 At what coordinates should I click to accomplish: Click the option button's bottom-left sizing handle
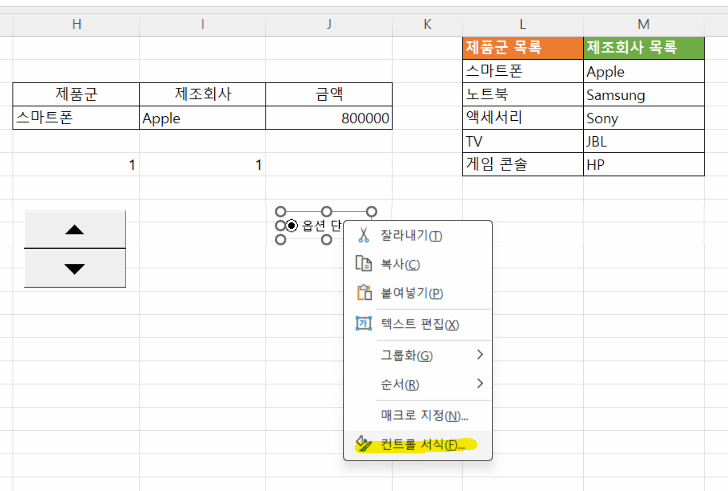[280, 239]
